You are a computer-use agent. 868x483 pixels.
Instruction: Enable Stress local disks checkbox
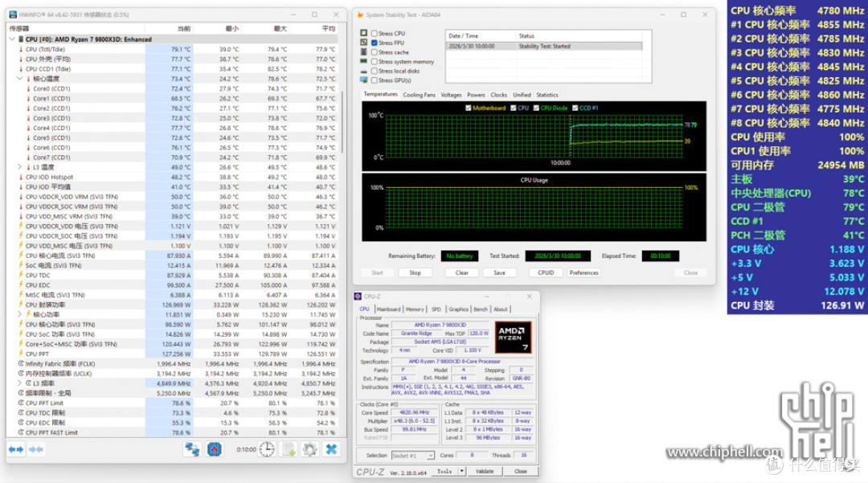click(375, 71)
